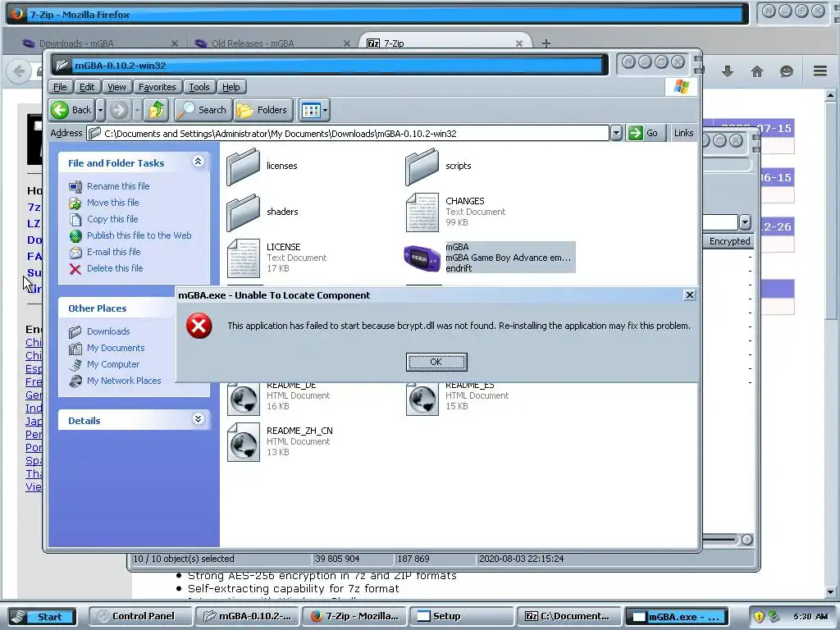Select the shaders folder icon

(243, 212)
